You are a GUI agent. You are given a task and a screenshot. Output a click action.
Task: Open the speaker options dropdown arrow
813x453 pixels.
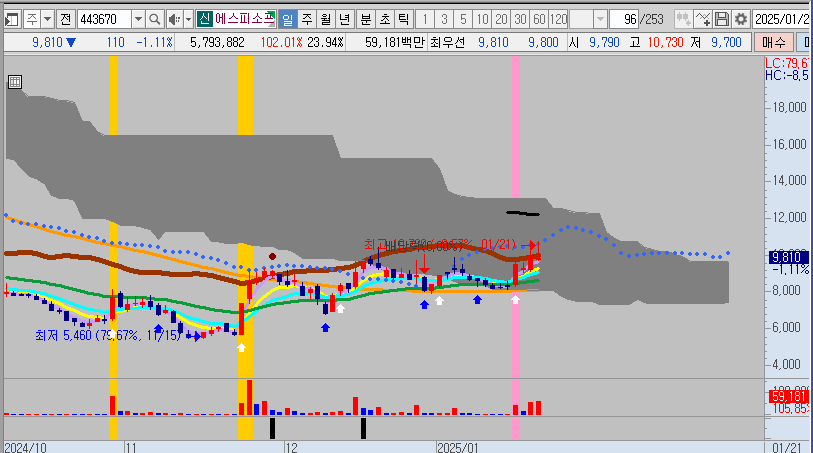pyautogui.click(x=188, y=20)
